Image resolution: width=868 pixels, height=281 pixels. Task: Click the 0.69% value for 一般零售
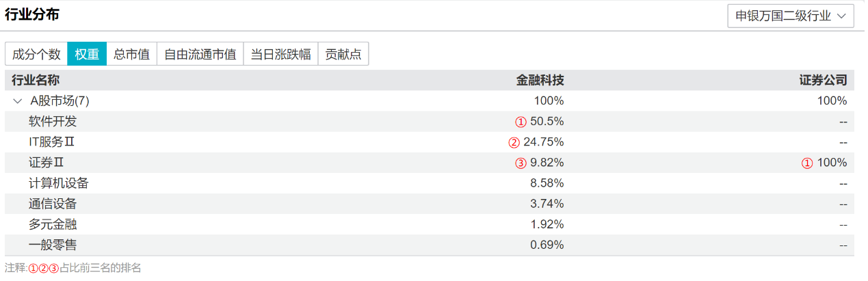click(x=547, y=245)
